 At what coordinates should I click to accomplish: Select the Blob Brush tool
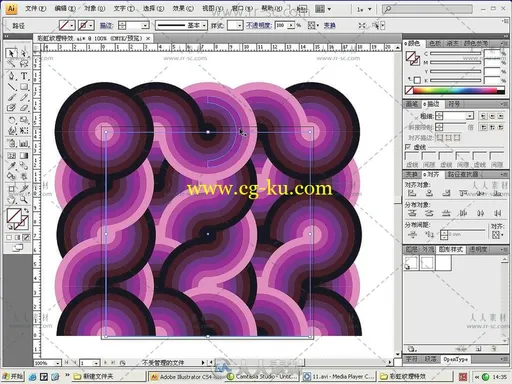[x=11, y=108]
